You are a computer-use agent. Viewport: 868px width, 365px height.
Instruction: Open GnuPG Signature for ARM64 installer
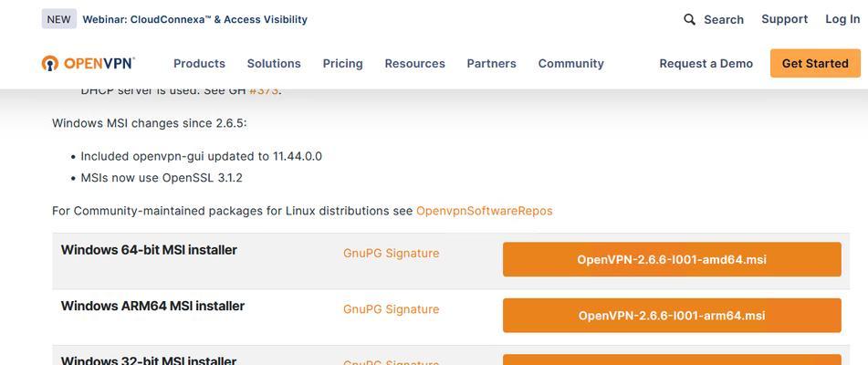(391, 309)
